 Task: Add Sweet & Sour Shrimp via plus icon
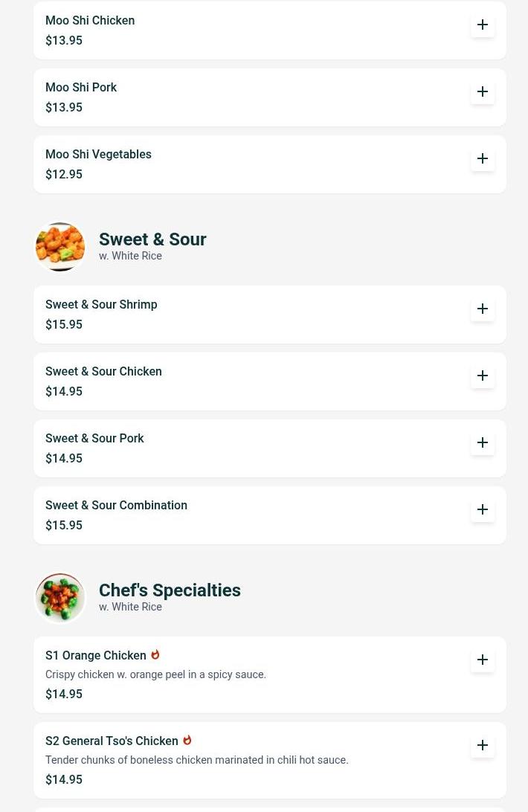click(483, 309)
